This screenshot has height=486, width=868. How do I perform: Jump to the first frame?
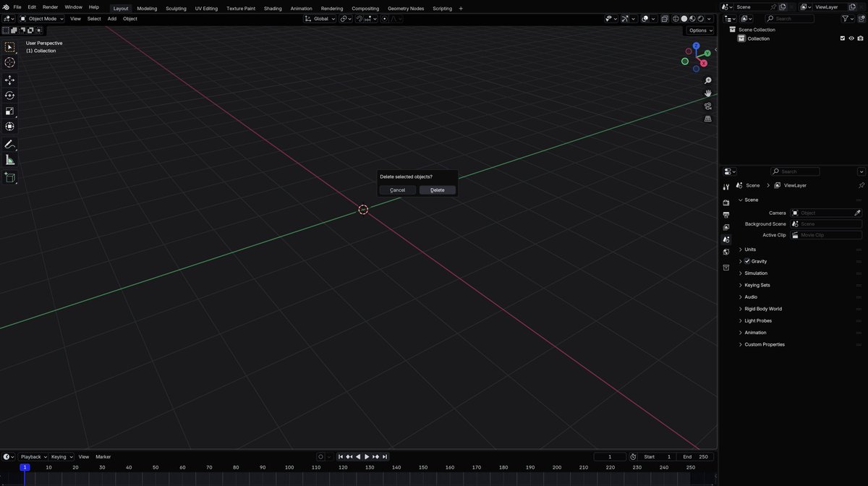point(341,457)
